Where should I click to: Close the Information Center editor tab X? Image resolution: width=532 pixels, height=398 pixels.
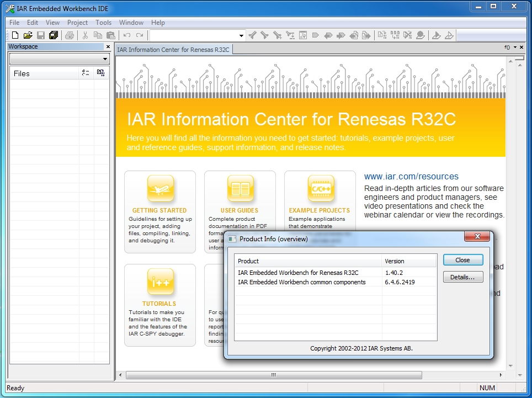(522, 47)
